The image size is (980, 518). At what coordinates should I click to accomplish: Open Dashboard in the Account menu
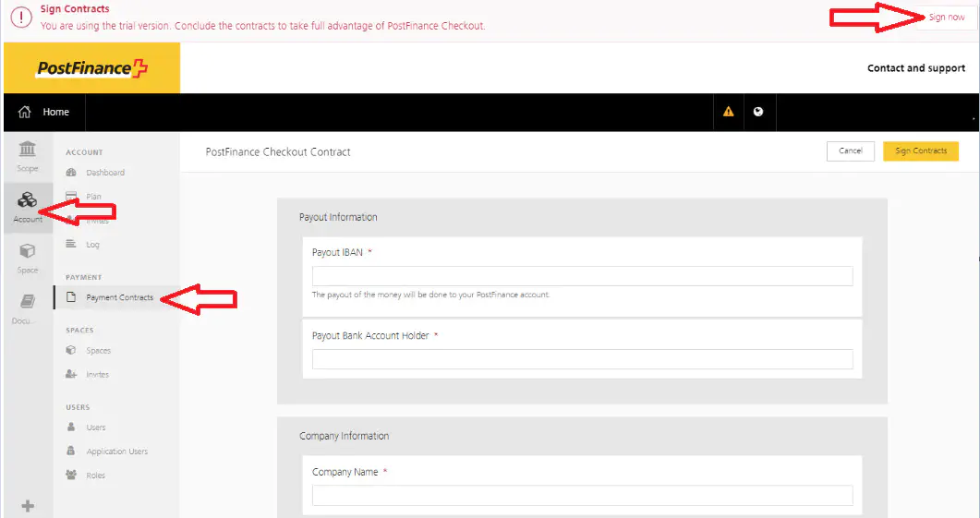(x=104, y=173)
